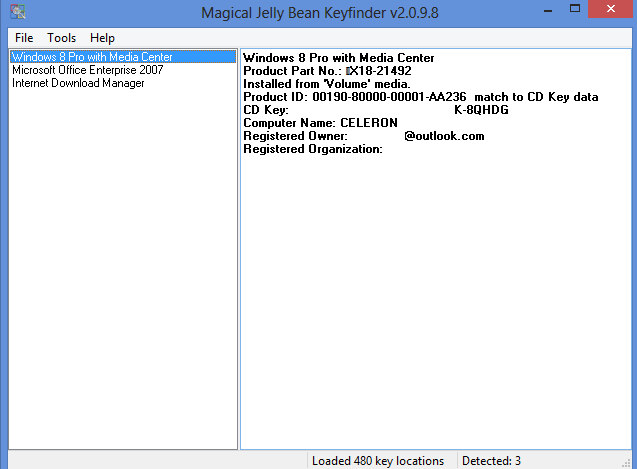Viewport: 637px width, 469px height.
Task: Open the File menu
Action: pos(24,38)
